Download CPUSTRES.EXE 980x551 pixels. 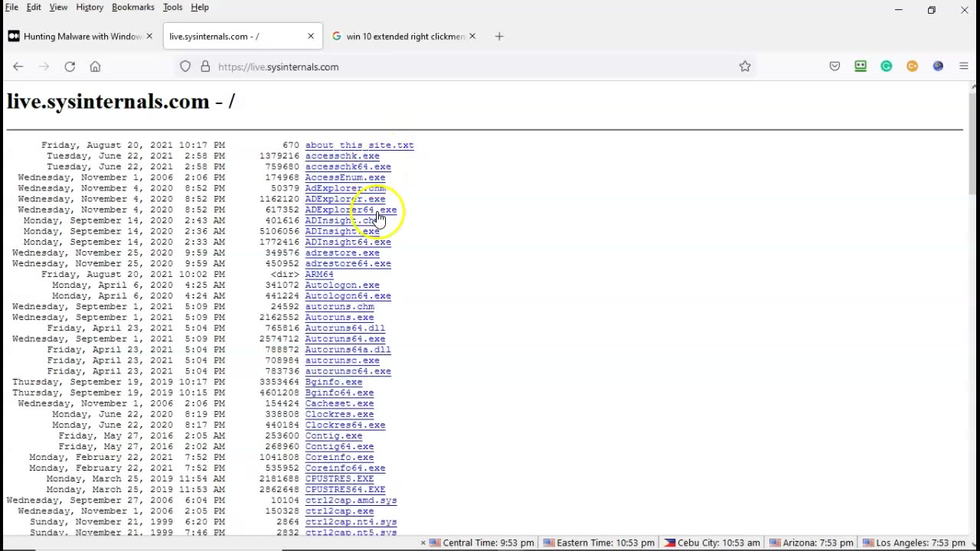click(x=339, y=478)
